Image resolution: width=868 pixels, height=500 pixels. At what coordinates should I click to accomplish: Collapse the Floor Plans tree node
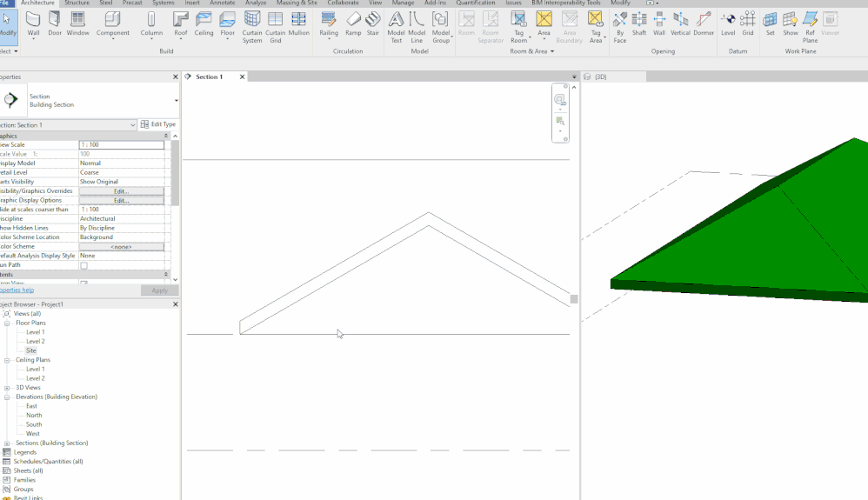(7, 323)
